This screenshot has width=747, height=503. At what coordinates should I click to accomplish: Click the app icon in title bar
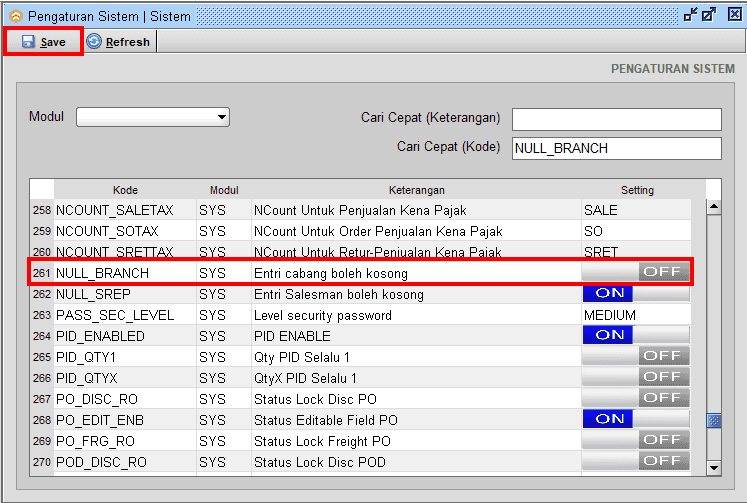click(x=15, y=16)
